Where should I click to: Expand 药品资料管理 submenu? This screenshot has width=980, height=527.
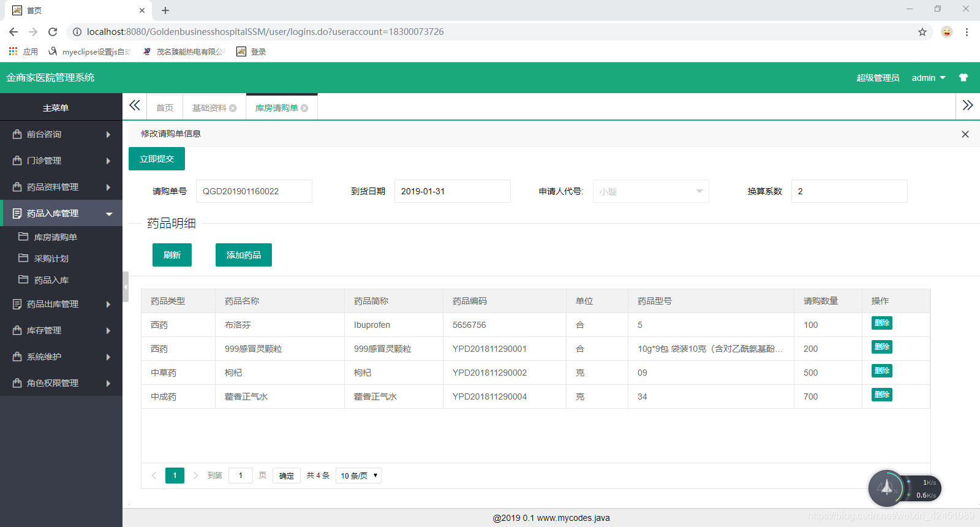(108, 188)
